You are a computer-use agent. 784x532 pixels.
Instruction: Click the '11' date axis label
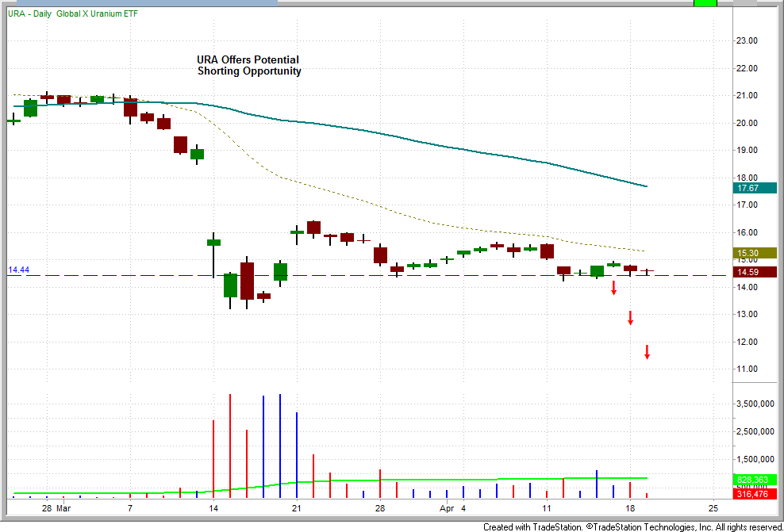(547, 508)
